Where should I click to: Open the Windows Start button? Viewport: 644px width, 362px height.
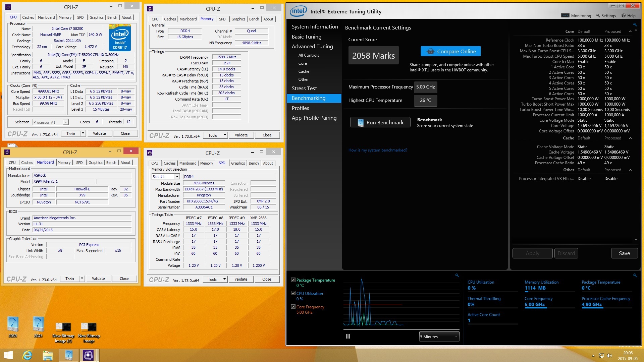(8, 355)
